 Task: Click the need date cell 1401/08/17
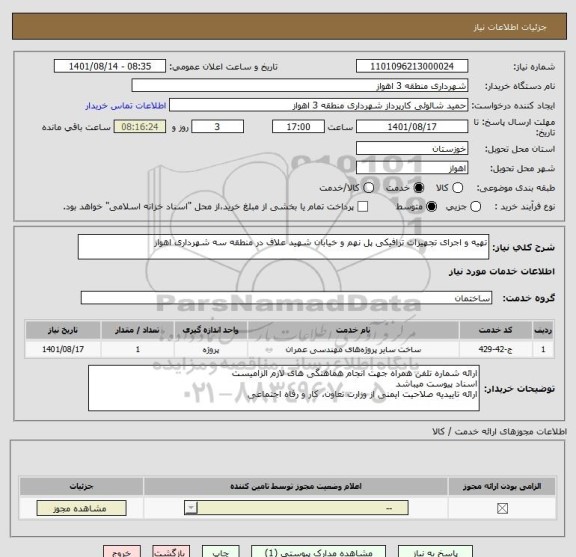click(x=63, y=349)
